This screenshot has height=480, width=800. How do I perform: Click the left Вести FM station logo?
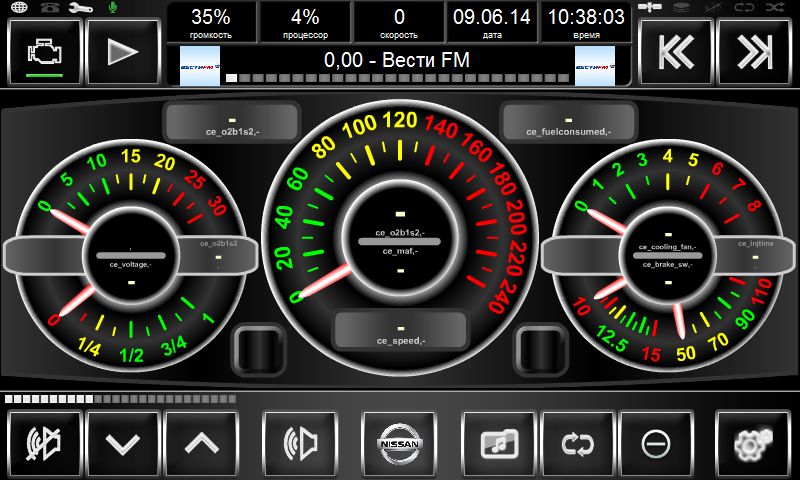click(x=200, y=66)
